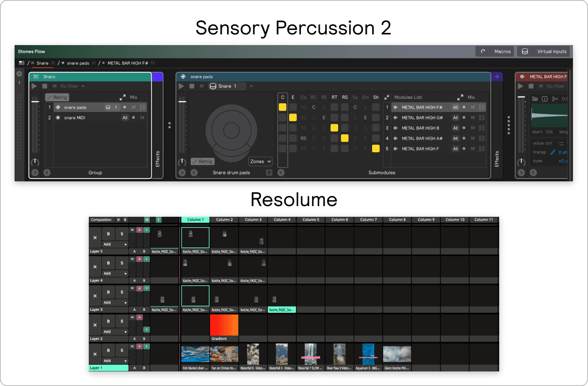588x386 pixels.
Task: Eject Layer 5 with X button
Action: click(x=95, y=238)
